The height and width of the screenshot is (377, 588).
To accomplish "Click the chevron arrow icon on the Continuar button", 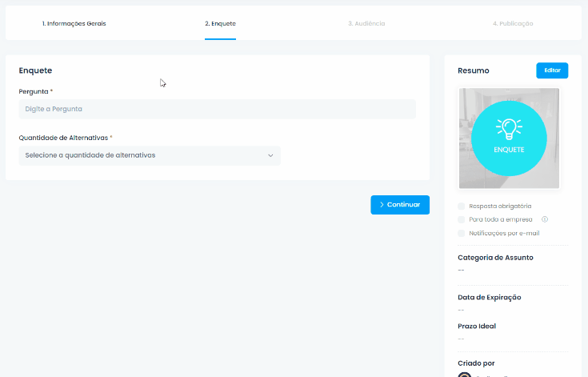I will point(382,205).
